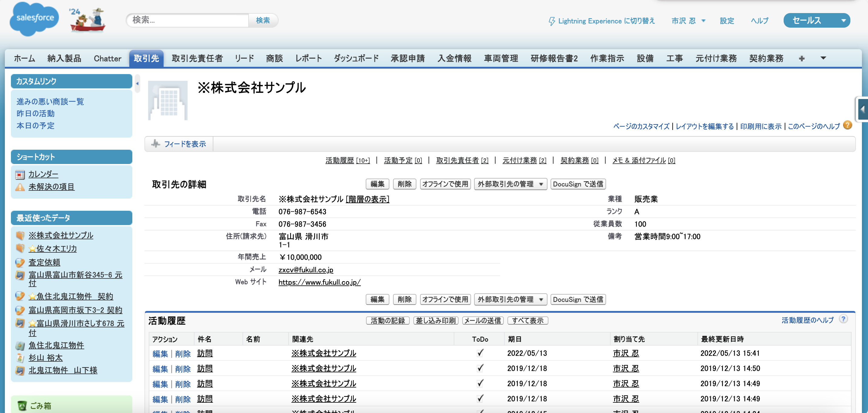Switch to the ホーム tab

click(x=24, y=58)
